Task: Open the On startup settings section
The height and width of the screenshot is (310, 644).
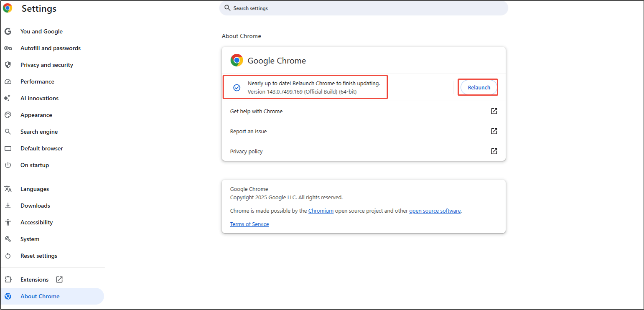Action: (35, 165)
